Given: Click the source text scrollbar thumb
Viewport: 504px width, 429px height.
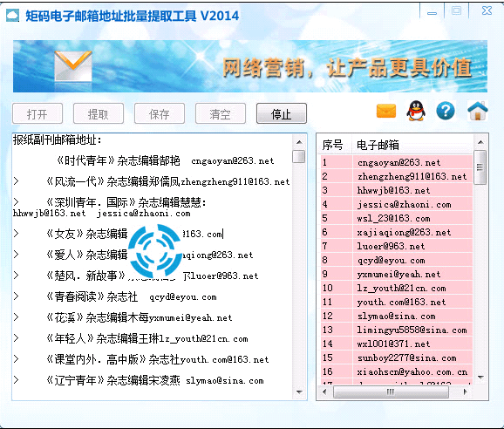Looking at the screenshot, I should pos(299,156).
